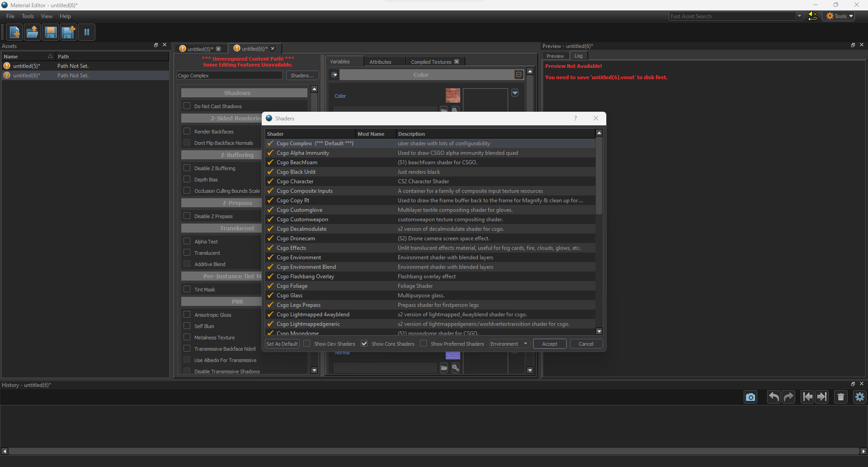Close the untitled(6)* document tab
This screenshot has width=868, height=467.
tap(273, 49)
